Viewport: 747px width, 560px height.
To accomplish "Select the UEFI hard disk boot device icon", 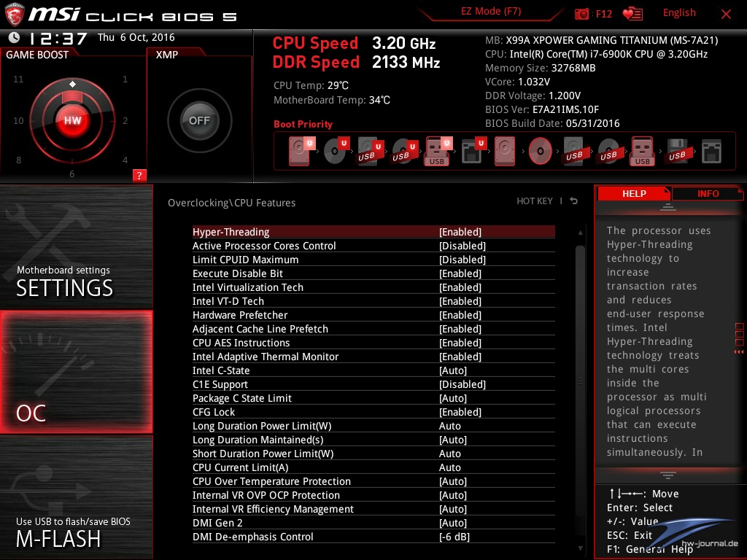I will (x=301, y=151).
